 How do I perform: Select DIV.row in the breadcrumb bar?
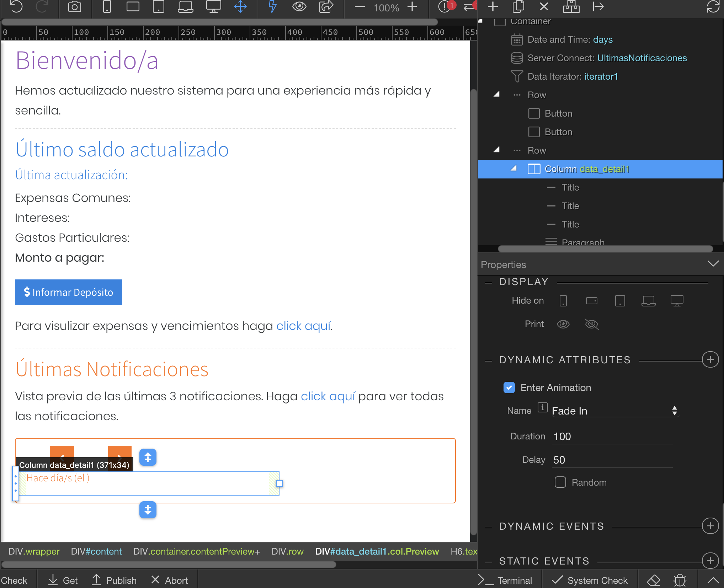click(287, 551)
